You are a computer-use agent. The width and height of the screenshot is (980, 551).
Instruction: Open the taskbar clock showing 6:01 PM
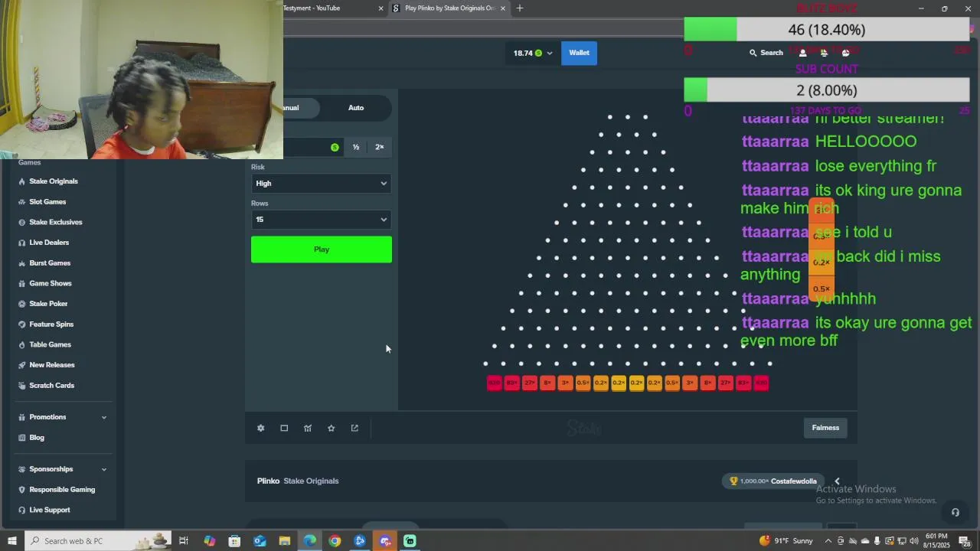(x=937, y=541)
